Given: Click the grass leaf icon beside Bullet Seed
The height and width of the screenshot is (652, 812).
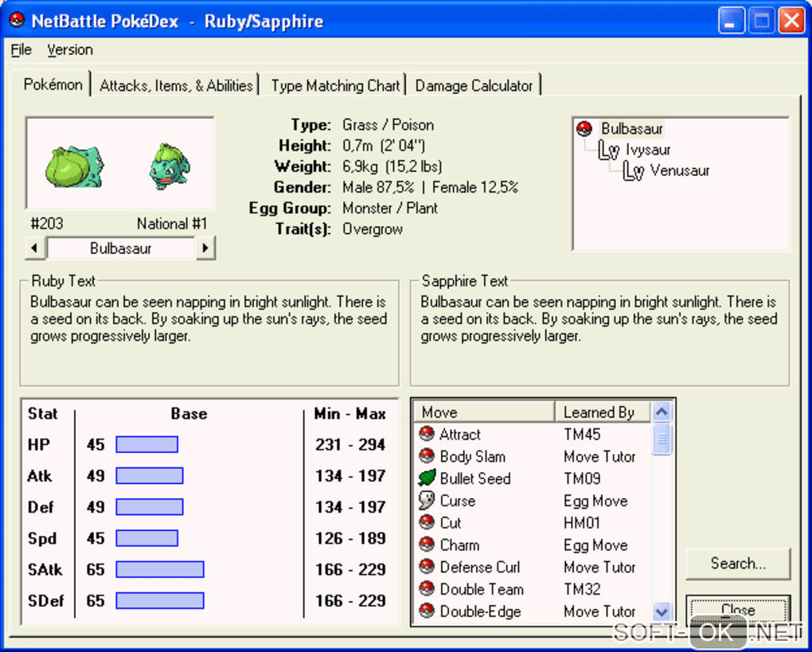Looking at the screenshot, I should 427,478.
